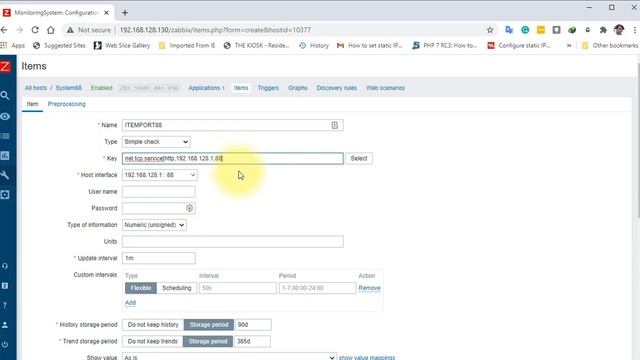The height and width of the screenshot is (360, 640).
Task: Click the Google Translate extension icon
Action: tap(509, 30)
